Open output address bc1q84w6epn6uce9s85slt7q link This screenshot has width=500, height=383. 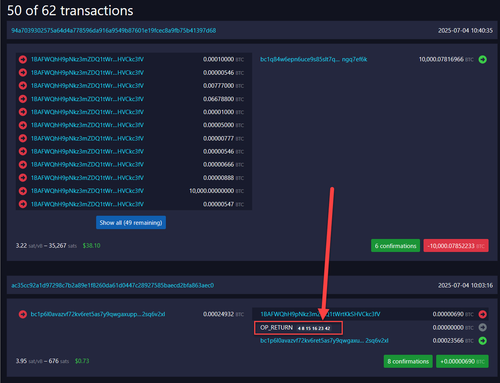tap(314, 59)
